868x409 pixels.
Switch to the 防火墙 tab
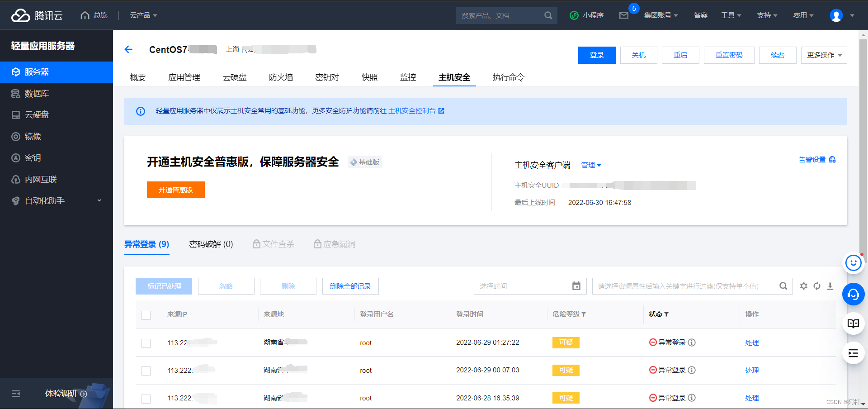click(281, 77)
